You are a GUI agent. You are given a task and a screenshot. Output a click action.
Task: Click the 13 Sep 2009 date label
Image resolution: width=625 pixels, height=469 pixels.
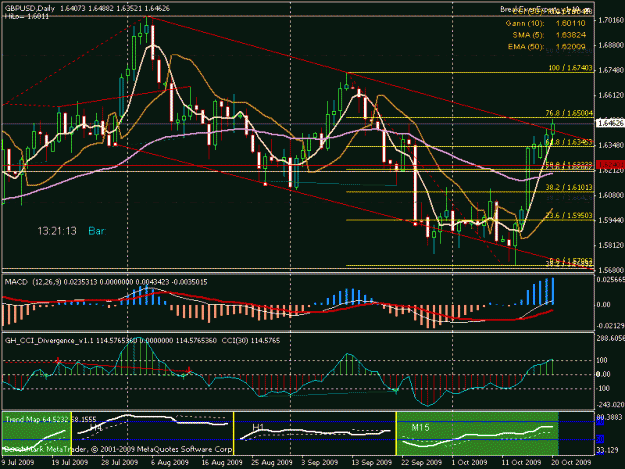[x=371, y=463]
